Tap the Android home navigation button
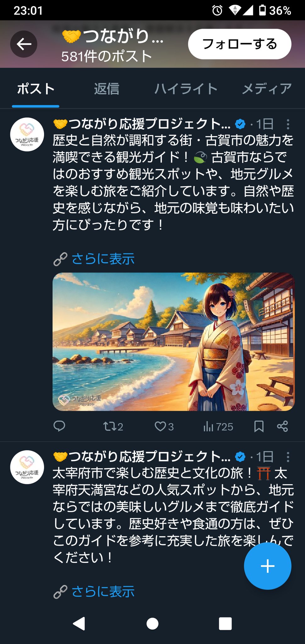Viewport: 305px width, 644px height. coord(152,624)
